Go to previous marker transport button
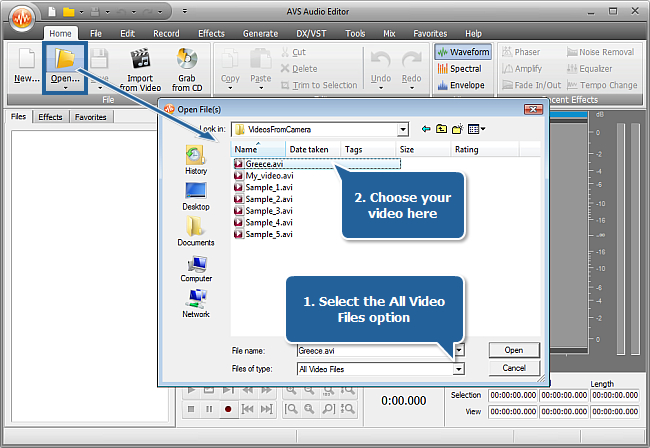The width and height of the screenshot is (650, 448). (247, 409)
